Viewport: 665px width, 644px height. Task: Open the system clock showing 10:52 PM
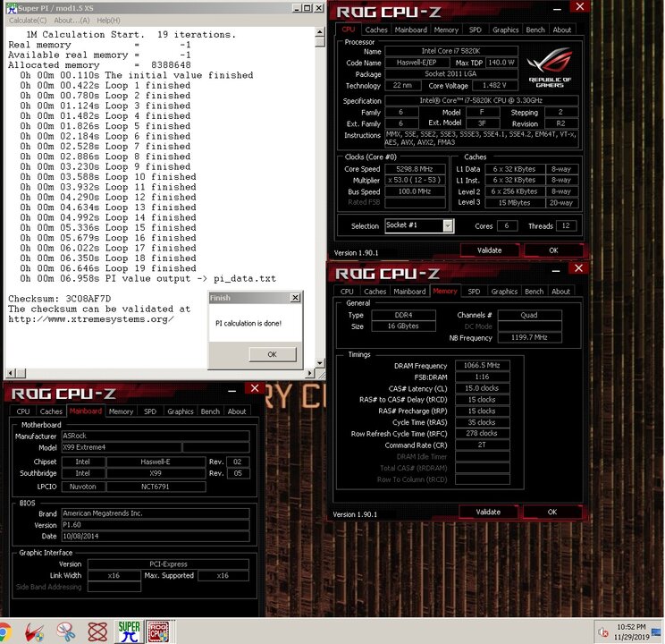click(631, 631)
